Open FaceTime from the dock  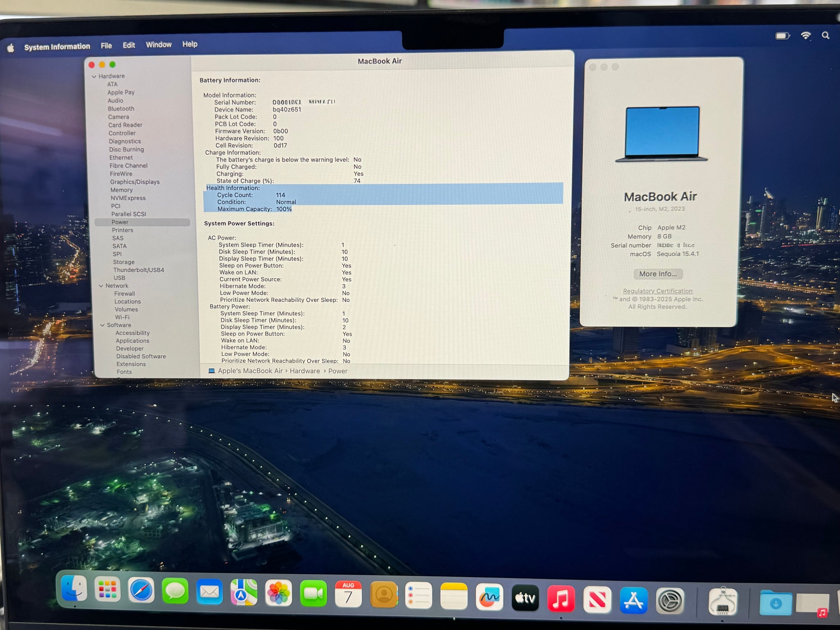313,593
